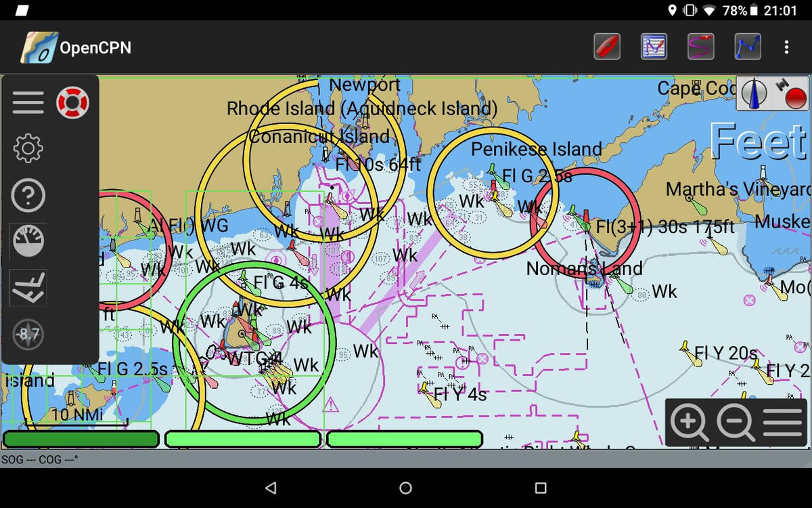Tap the 21:01 clock in status bar
The image size is (812, 508).
click(x=780, y=10)
